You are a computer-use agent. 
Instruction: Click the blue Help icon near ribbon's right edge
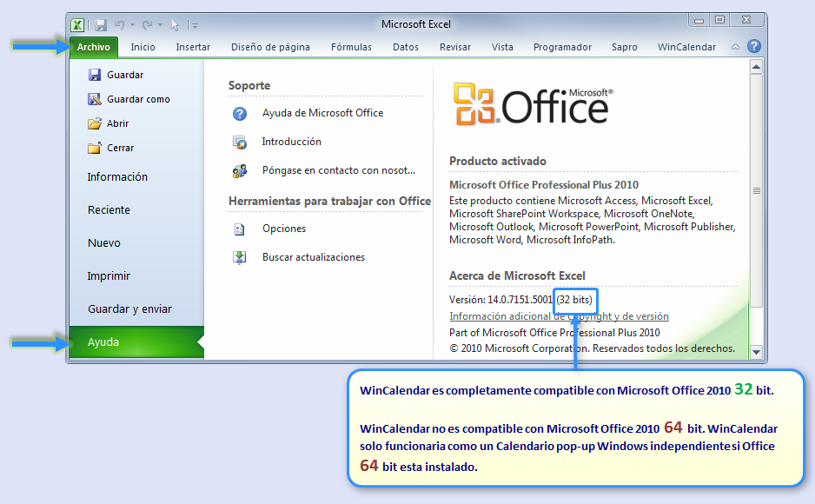tap(752, 46)
